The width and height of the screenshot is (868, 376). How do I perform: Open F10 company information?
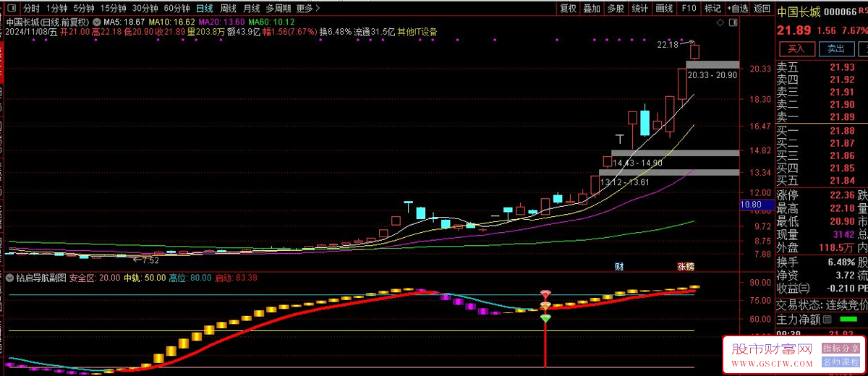[689, 9]
